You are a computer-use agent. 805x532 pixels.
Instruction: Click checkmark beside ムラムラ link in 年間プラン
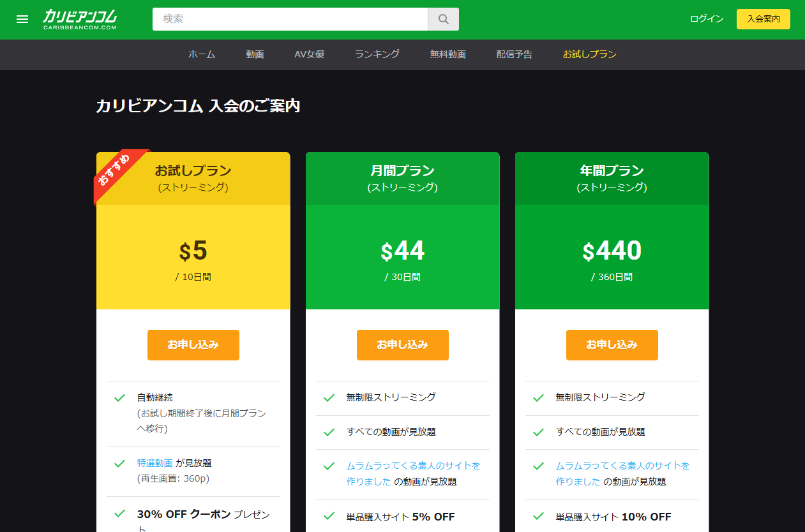[x=538, y=466]
